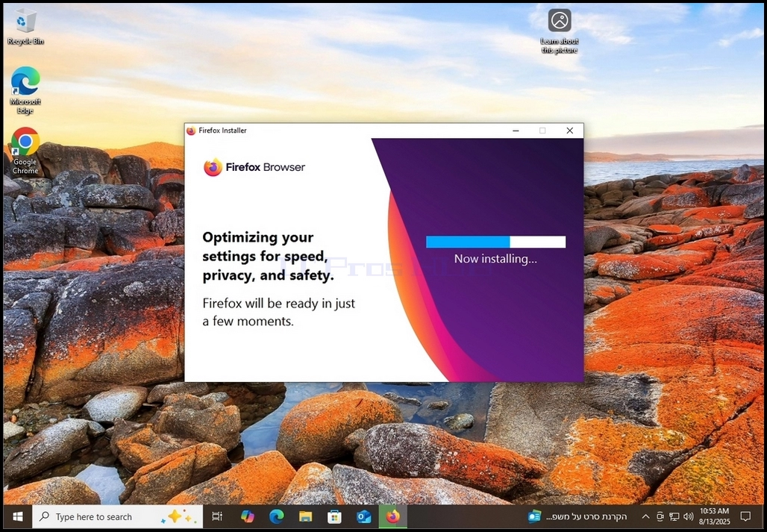
Task: Minimize the Firefox Installer window
Action: tap(516, 131)
